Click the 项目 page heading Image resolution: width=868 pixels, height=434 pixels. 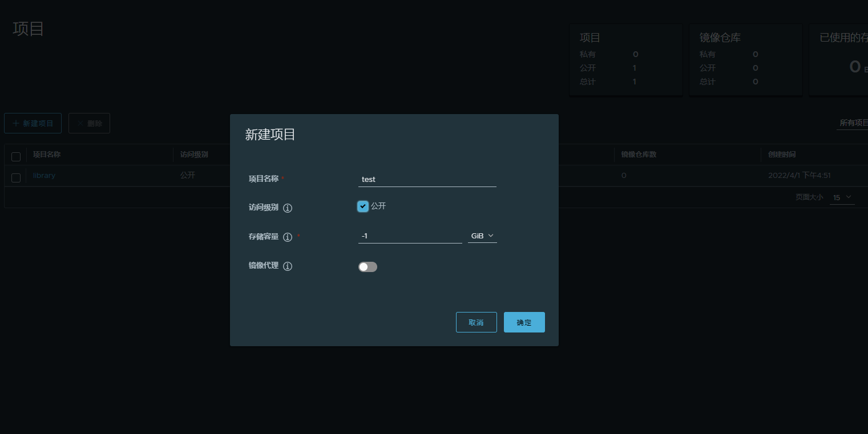pyautogui.click(x=29, y=29)
